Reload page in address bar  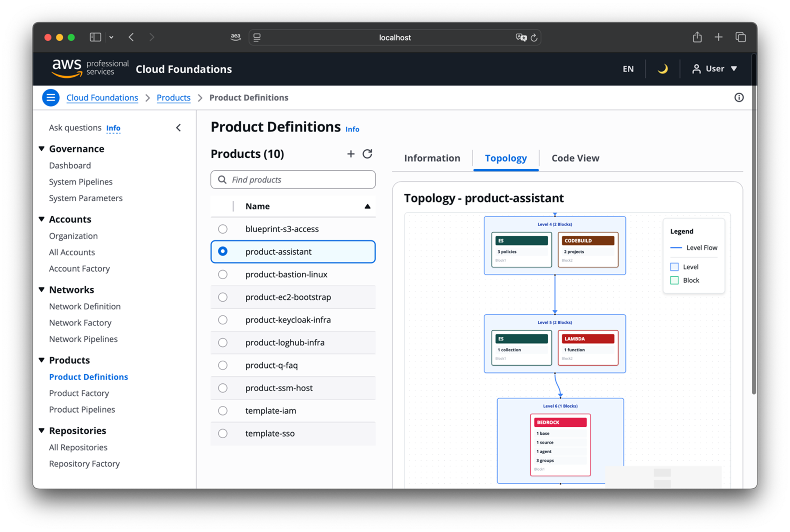coord(534,38)
